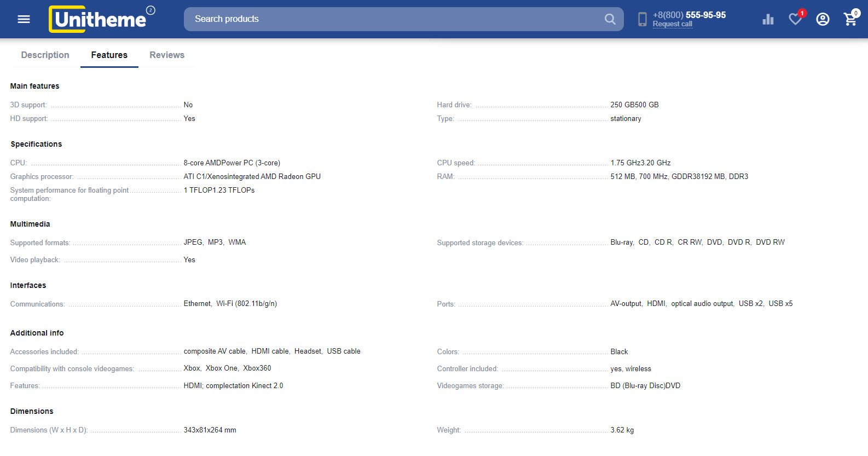Click the MP3 format value
Screen dimensions: 868x456
215,242
